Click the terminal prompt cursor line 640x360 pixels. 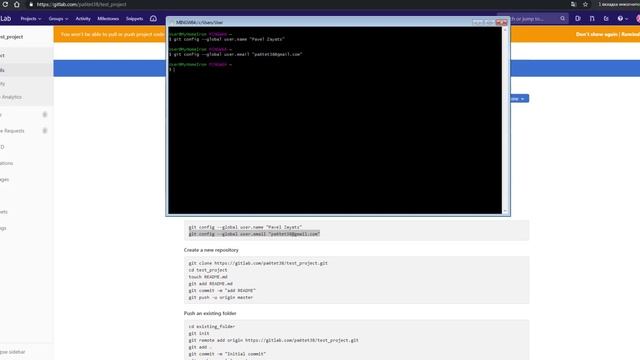[x=172, y=69]
